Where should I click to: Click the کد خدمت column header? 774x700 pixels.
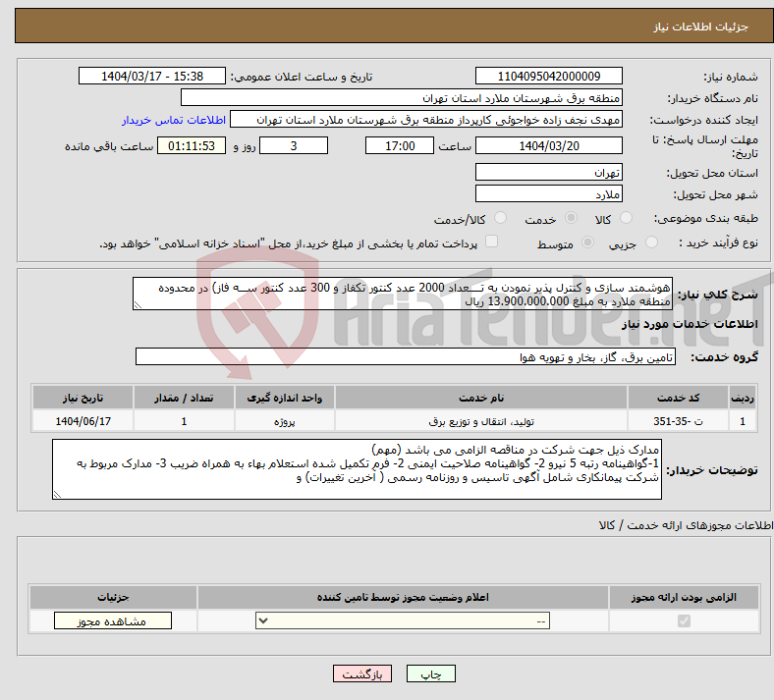pyautogui.click(x=679, y=398)
